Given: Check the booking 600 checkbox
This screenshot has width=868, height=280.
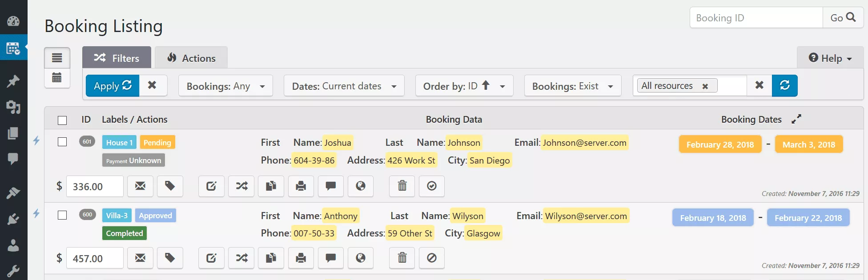Looking at the screenshot, I should point(62,215).
